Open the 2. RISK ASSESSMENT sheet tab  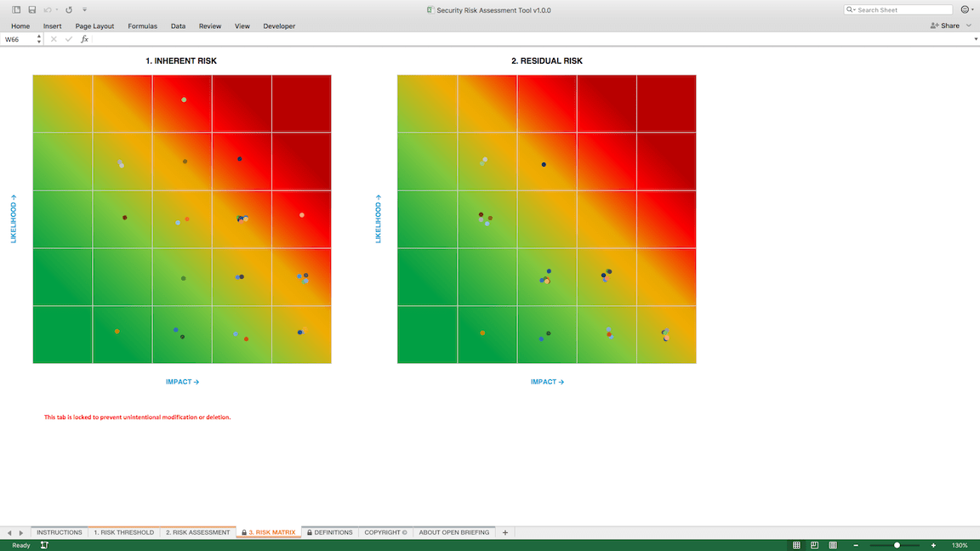pos(200,532)
